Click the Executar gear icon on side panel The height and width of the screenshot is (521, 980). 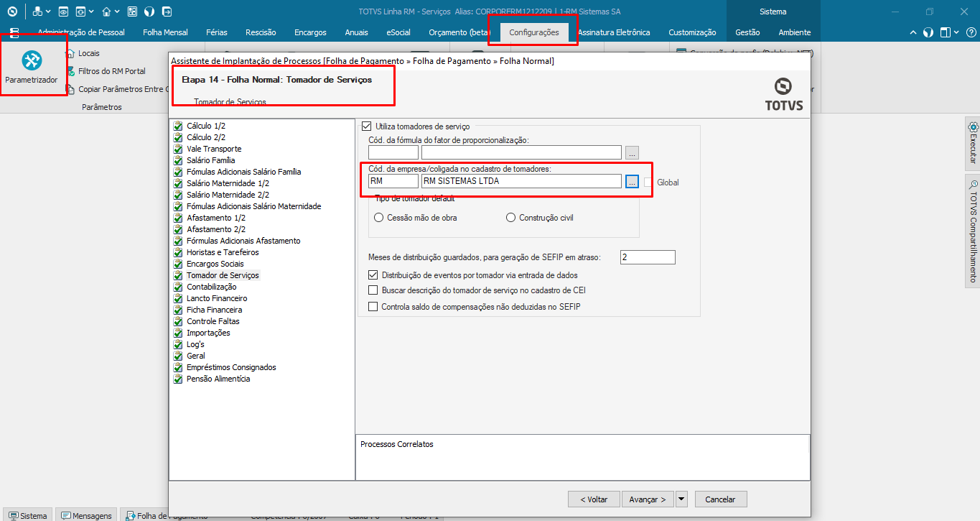point(974,127)
